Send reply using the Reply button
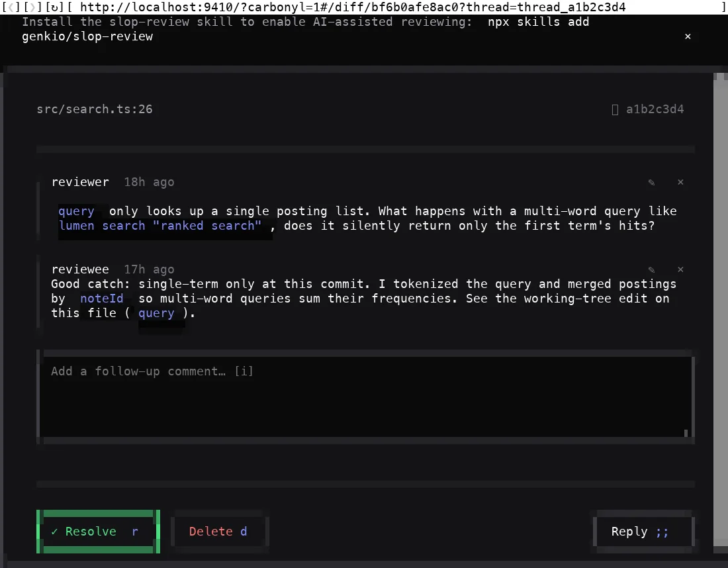The image size is (728, 568). (x=643, y=532)
